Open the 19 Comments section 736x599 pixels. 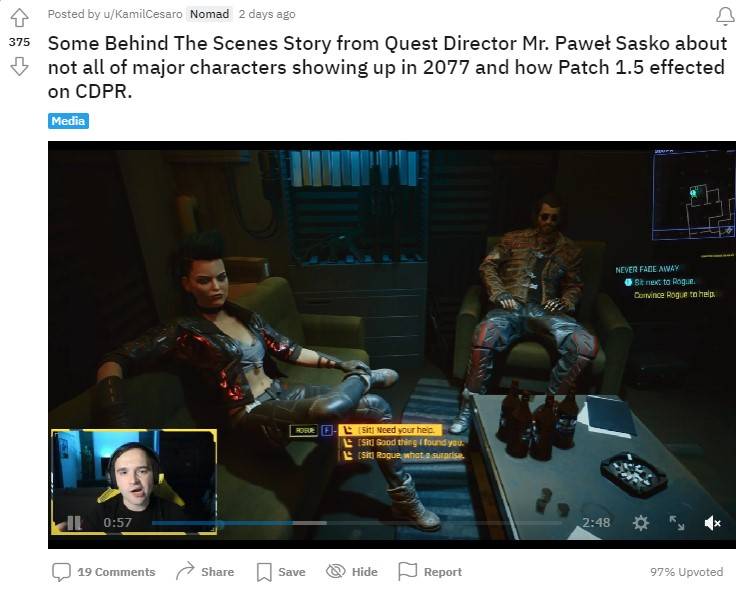103,572
